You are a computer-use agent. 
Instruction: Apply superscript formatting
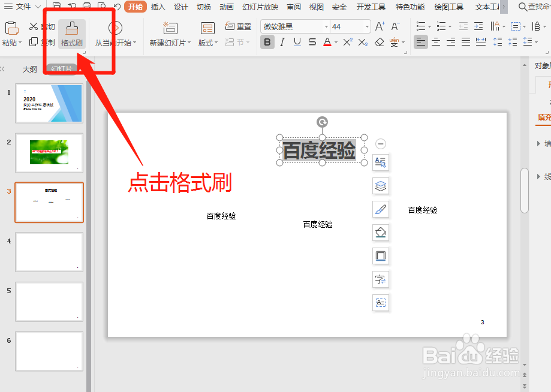click(348, 42)
